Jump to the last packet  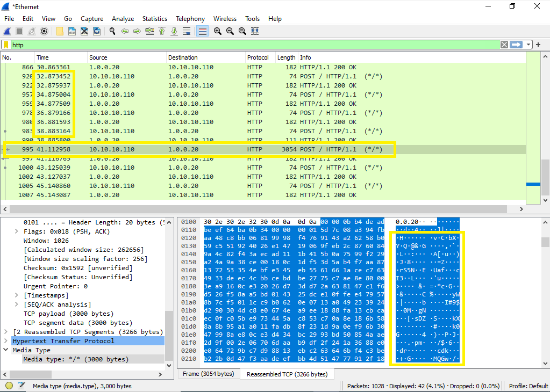pyautogui.click(x=174, y=31)
